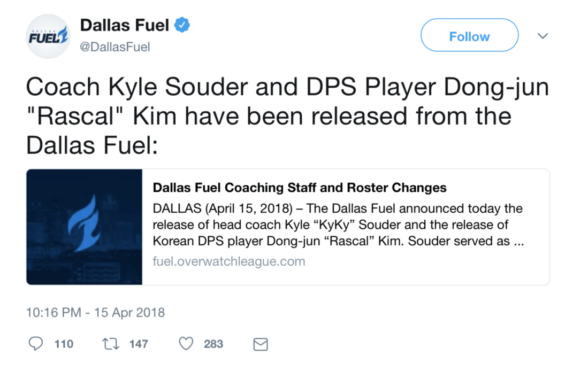The width and height of the screenshot is (588, 371).
Task: Like the tweet with the heart icon
Action: [x=186, y=344]
